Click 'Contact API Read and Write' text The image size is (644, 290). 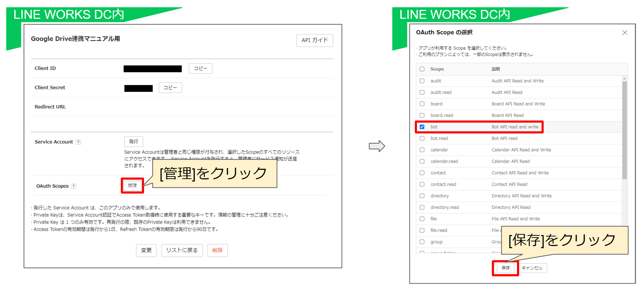click(520, 173)
